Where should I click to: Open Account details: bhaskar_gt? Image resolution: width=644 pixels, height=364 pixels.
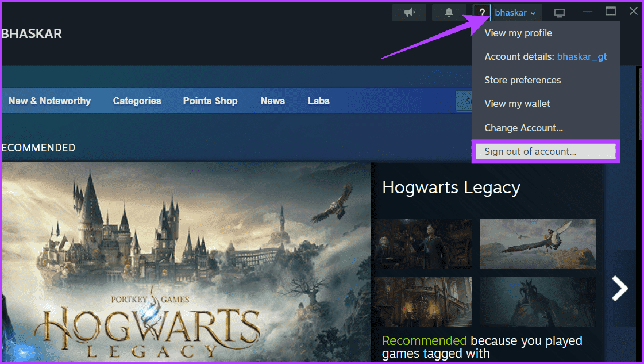pos(545,57)
